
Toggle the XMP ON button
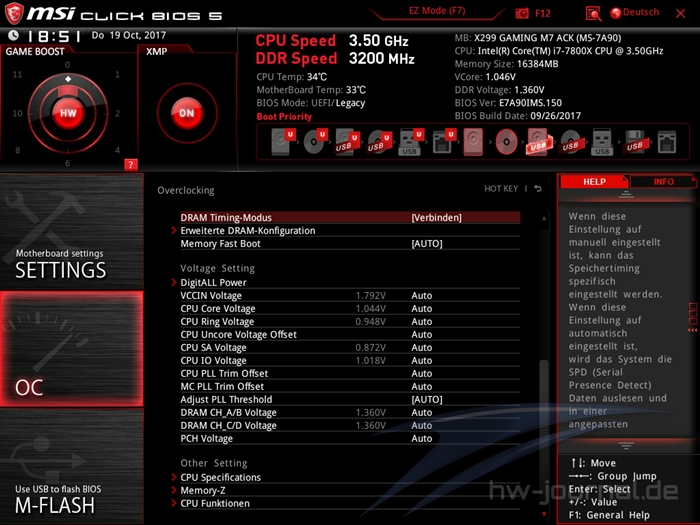tap(187, 113)
